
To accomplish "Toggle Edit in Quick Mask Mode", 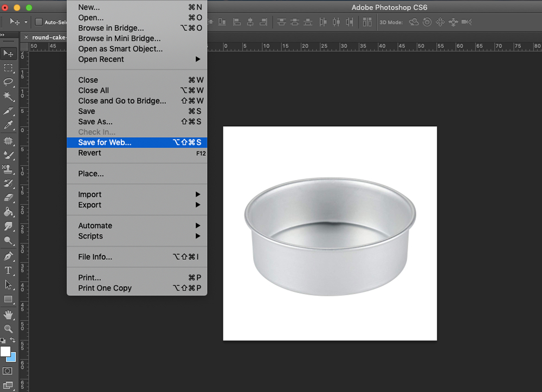I will pos(8,371).
